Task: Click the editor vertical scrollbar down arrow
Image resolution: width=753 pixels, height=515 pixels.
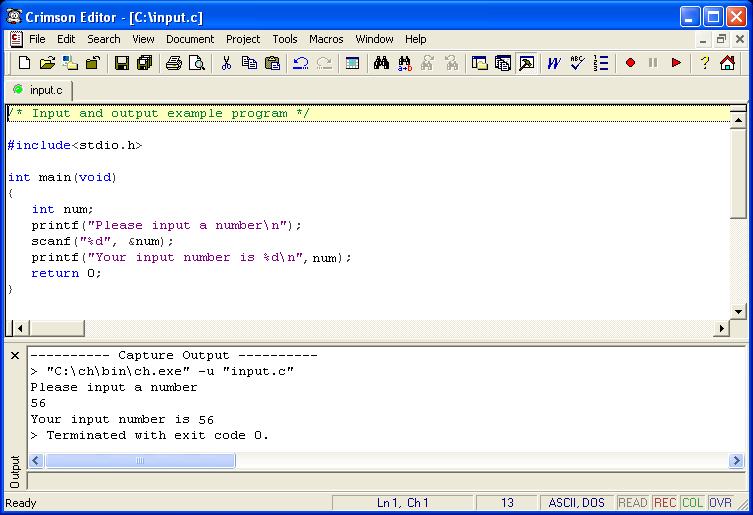Action: click(x=739, y=311)
